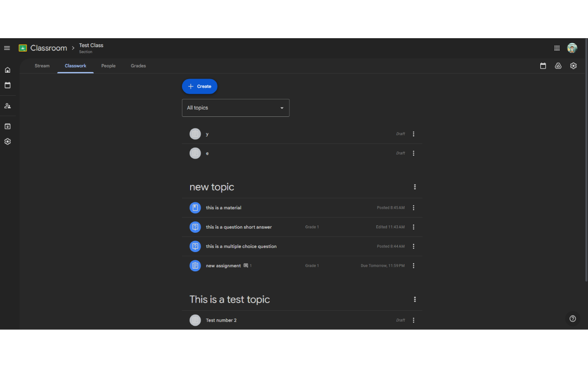588x368 pixels.
Task: Open 'this is a material' item
Action: (224, 208)
